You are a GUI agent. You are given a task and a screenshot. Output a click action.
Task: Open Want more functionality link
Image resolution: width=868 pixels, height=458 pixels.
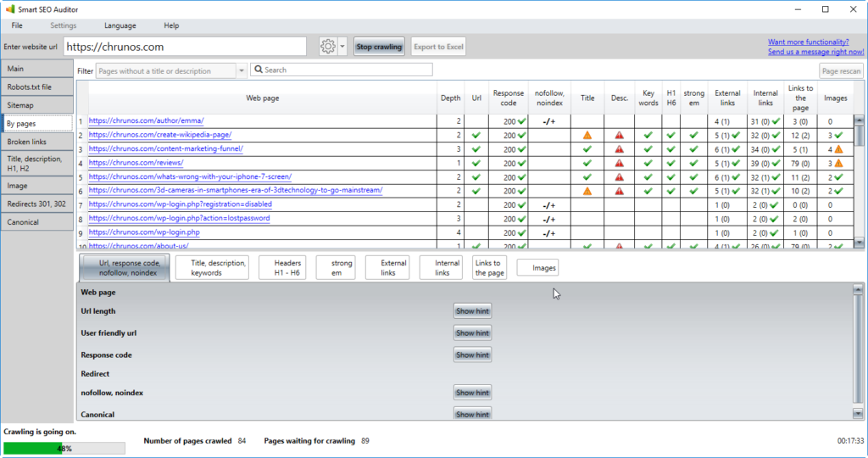[x=808, y=42]
